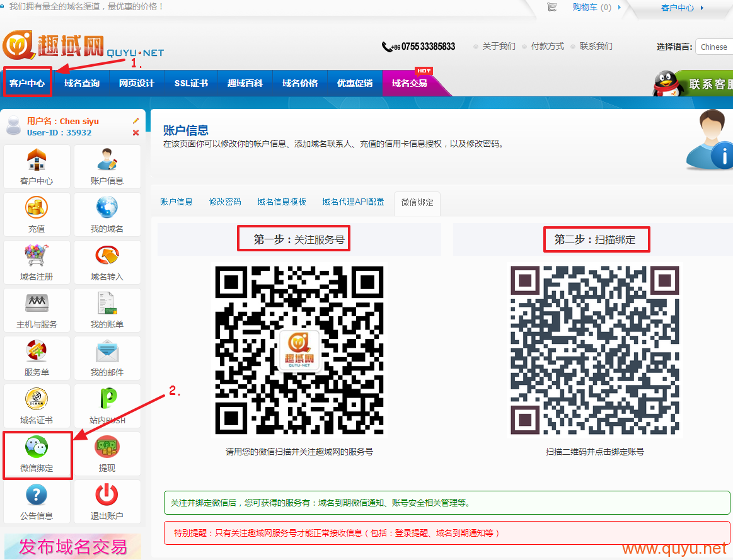Viewport: 733px width, 560px height.
Task: Open the SSL证书 navigation item
Action: [x=191, y=83]
